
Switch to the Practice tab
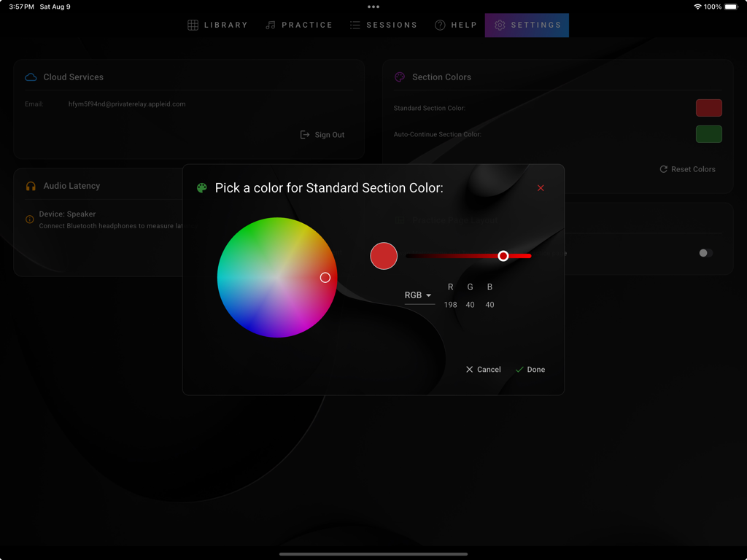(299, 24)
